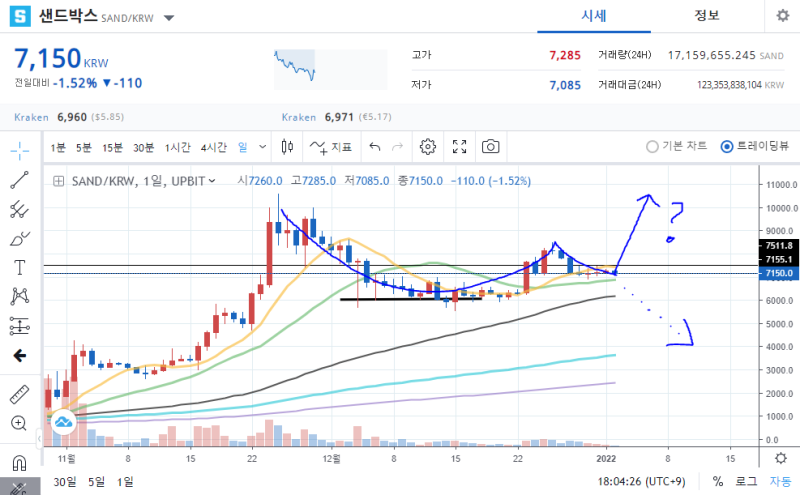
Task: Toggle the magnet mode icon
Action: [x=19, y=463]
